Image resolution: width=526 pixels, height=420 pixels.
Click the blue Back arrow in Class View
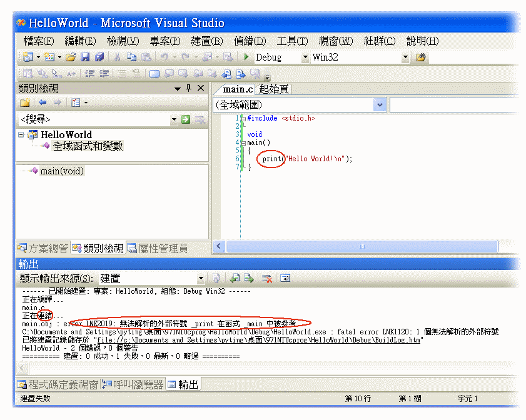point(43,102)
